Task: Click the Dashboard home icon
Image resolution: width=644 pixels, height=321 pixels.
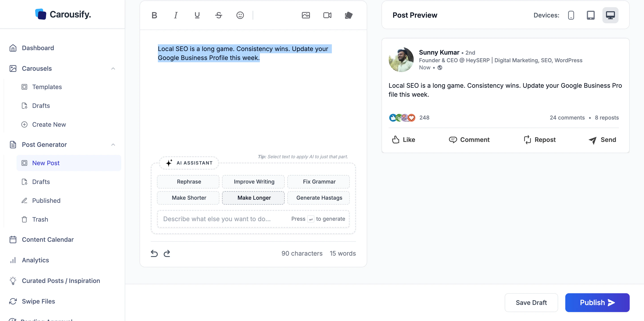Action: pyautogui.click(x=13, y=48)
